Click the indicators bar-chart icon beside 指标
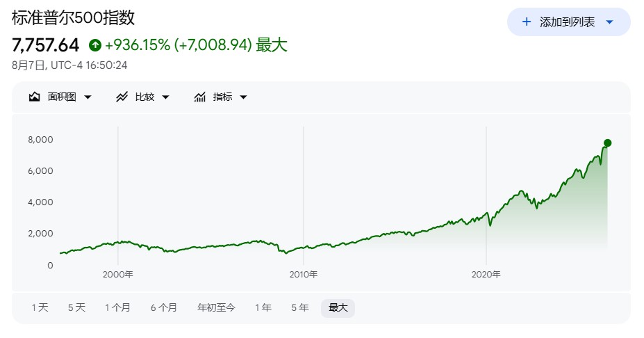The height and width of the screenshot is (338, 644). [x=199, y=97]
